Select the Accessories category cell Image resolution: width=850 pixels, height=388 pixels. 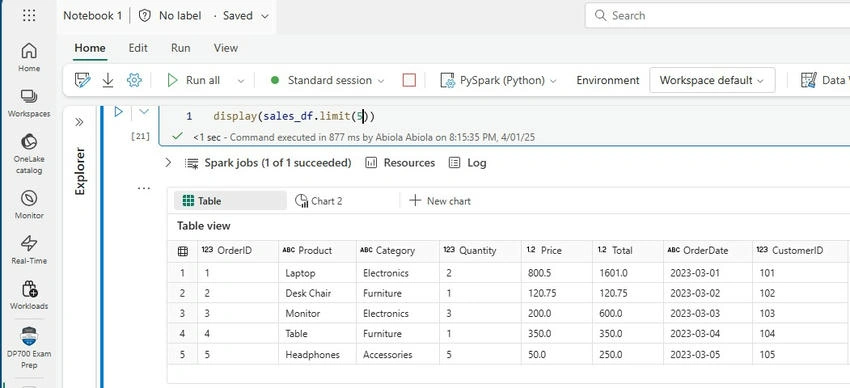(x=398, y=354)
